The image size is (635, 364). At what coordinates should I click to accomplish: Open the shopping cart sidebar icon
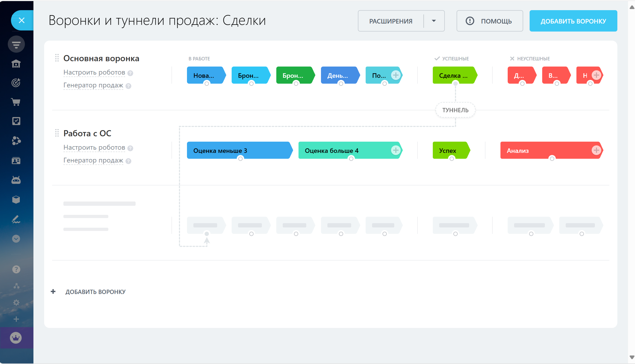pyautogui.click(x=16, y=102)
